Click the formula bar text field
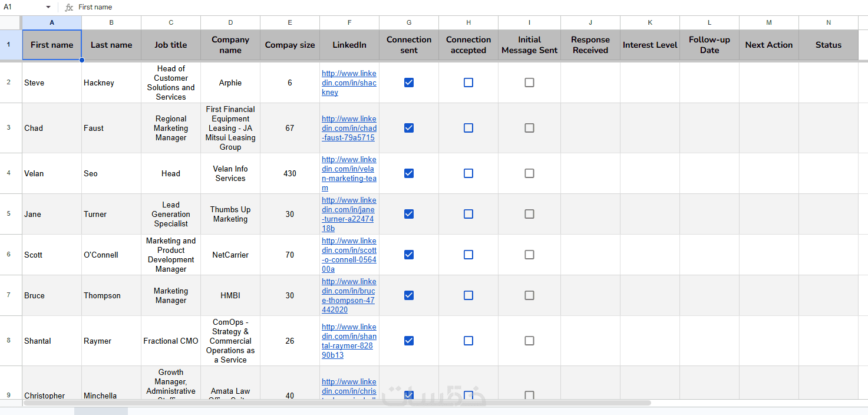The width and height of the screenshot is (868, 415). point(412,7)
